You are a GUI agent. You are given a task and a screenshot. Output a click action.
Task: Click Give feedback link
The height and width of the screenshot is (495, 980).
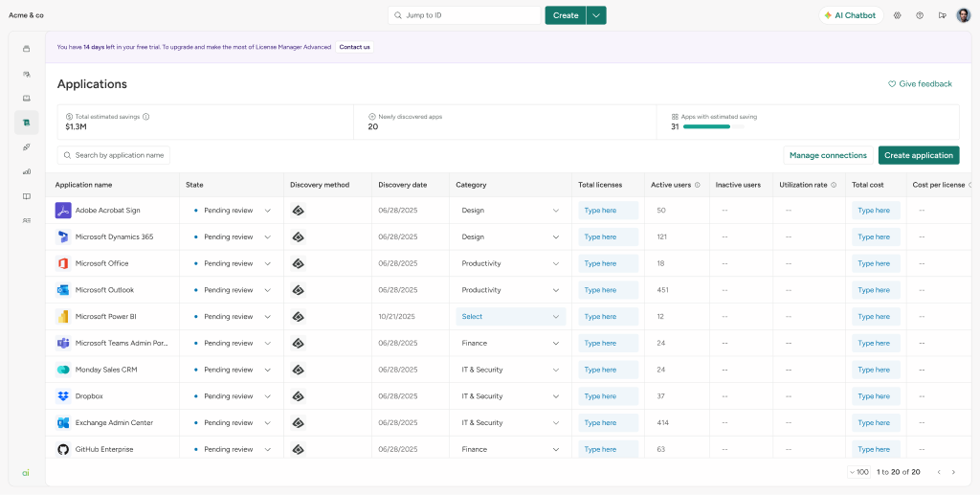click(920, 83)
